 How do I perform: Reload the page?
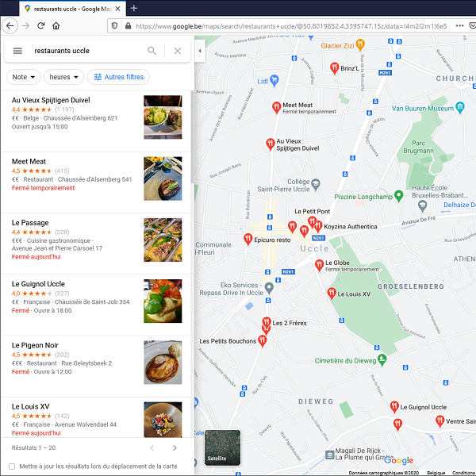[x=41, y=26]
